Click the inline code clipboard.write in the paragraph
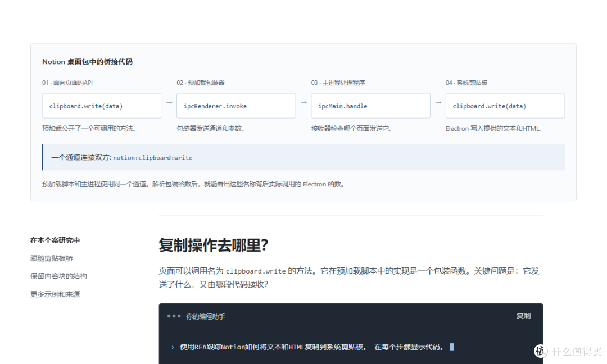The width and height of the screenshot is (607, 364). [x=256, y=271]
